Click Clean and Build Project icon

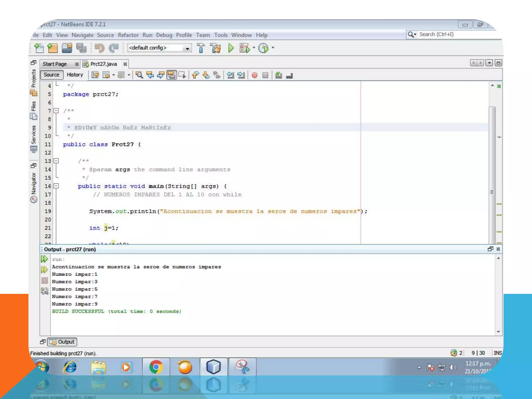pos(216,48)
